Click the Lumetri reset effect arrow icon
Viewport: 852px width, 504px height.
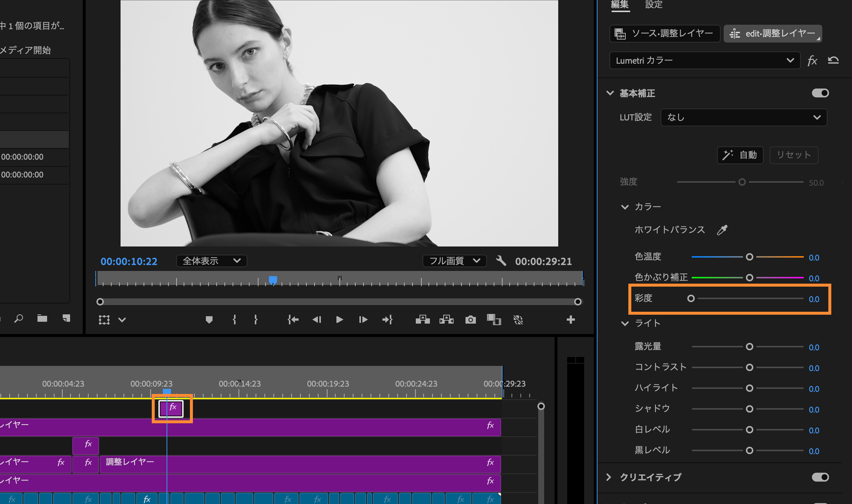833,60
